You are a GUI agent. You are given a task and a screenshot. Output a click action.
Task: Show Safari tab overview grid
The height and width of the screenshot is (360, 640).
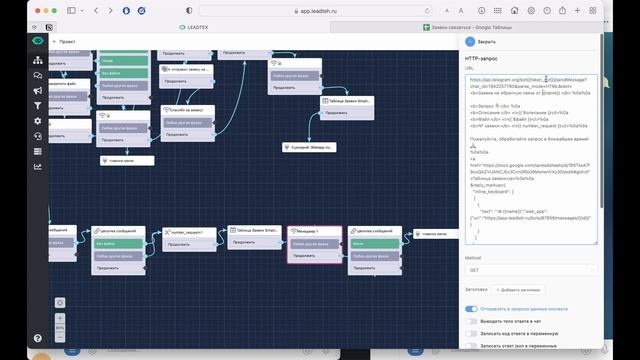click(593, 11)
